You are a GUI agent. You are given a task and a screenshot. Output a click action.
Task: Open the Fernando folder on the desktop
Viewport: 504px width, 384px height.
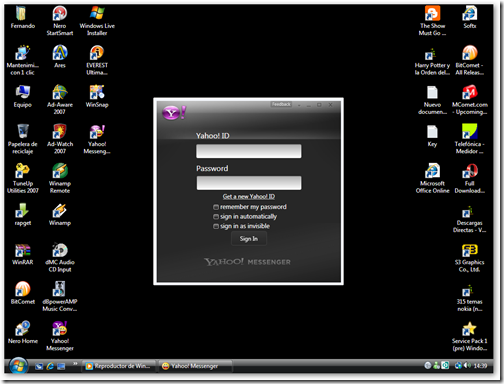click(22, 18)
